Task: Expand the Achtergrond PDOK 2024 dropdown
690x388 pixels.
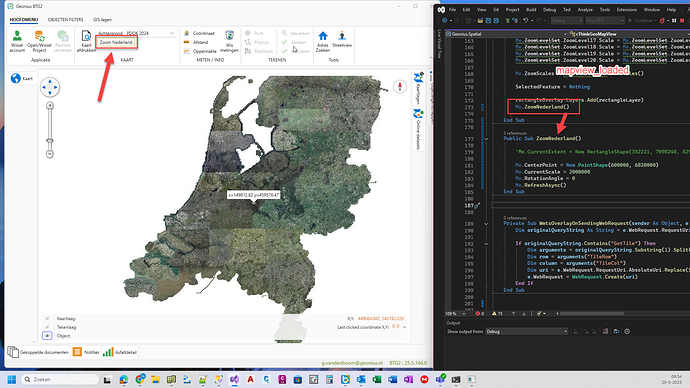Action: point(136,33)
